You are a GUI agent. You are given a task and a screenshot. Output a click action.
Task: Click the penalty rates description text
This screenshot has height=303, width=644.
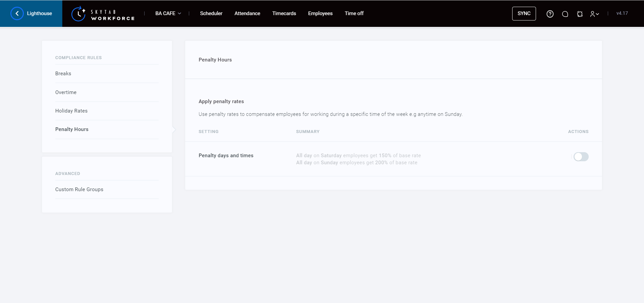(330, 114)
